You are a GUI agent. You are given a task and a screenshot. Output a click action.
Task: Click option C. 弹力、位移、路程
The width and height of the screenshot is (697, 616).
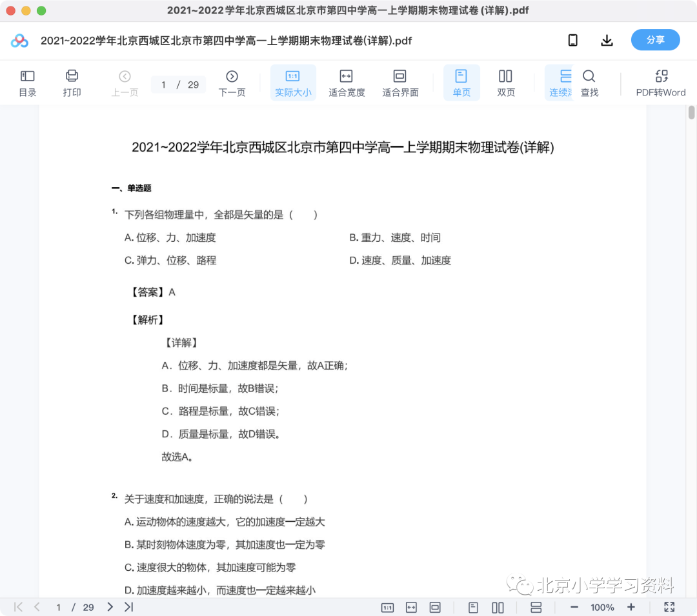coord(170,260)
